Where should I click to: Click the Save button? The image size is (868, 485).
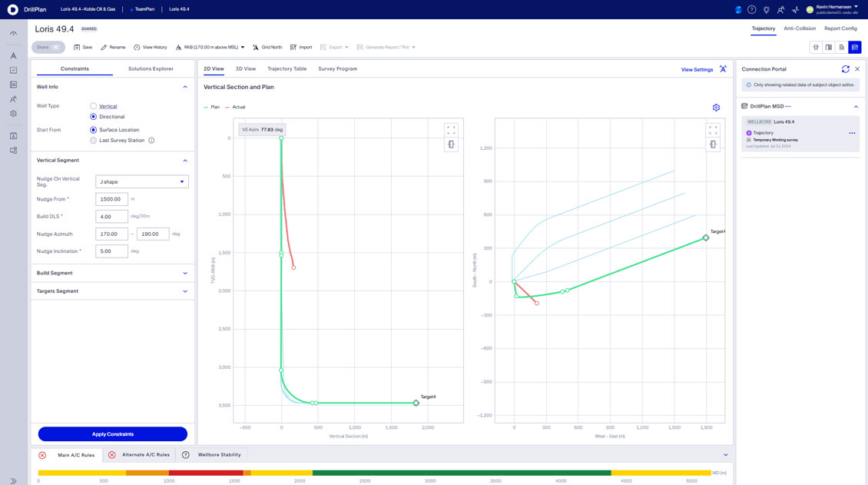coord(83,48)
